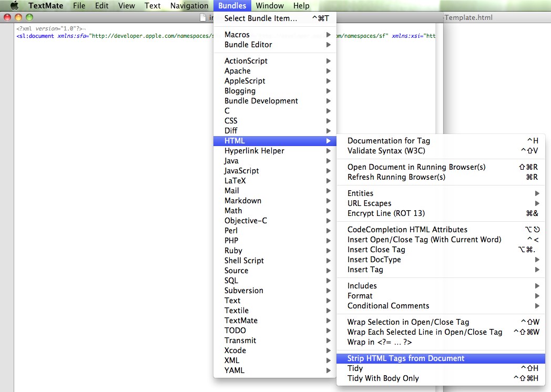Open the TextMate application menu
Image resolution: width=551 pixels, height=392 pixels.
point(46,6)
